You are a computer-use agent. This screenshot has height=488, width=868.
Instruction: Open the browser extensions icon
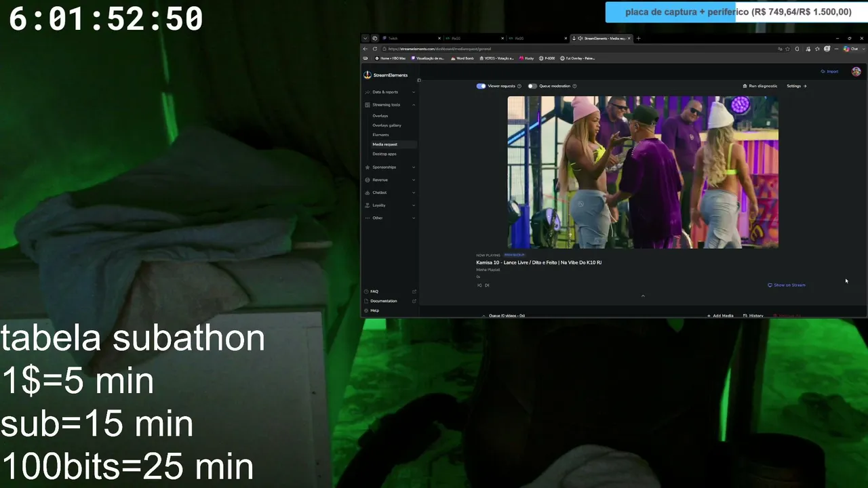click(x=797, y=49)
